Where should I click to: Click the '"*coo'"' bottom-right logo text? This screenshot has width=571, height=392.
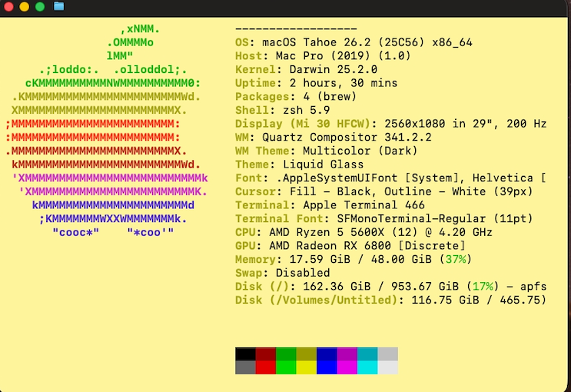(x=151, y=232)
